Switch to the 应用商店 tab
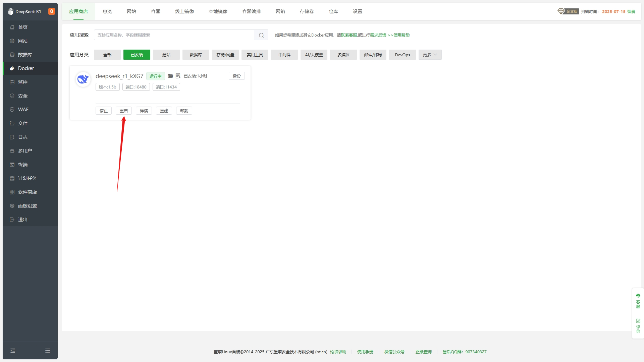The height and width of the screenshot is (362, 644). click(78, 11)
